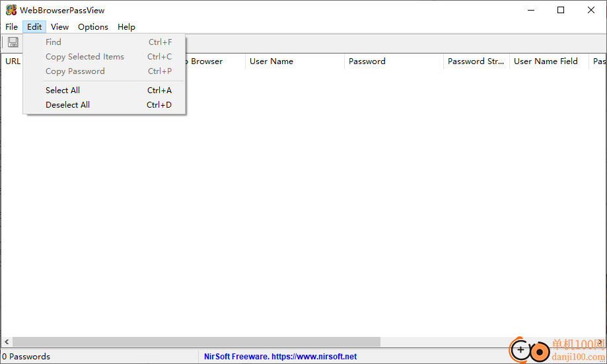
Task: Close the WebBrowserPassView window
Action: pyautogui.click(x=590, y=10)
